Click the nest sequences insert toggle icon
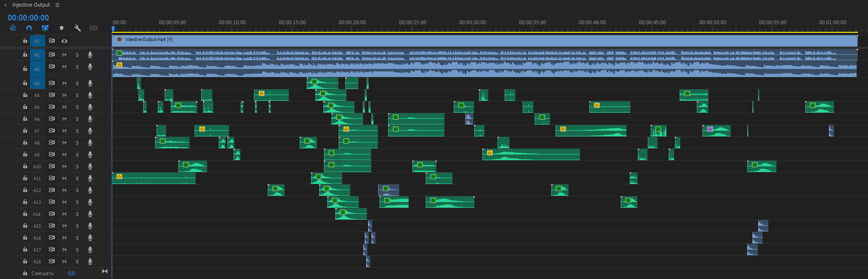868x279 pixels. coord(13,29)
